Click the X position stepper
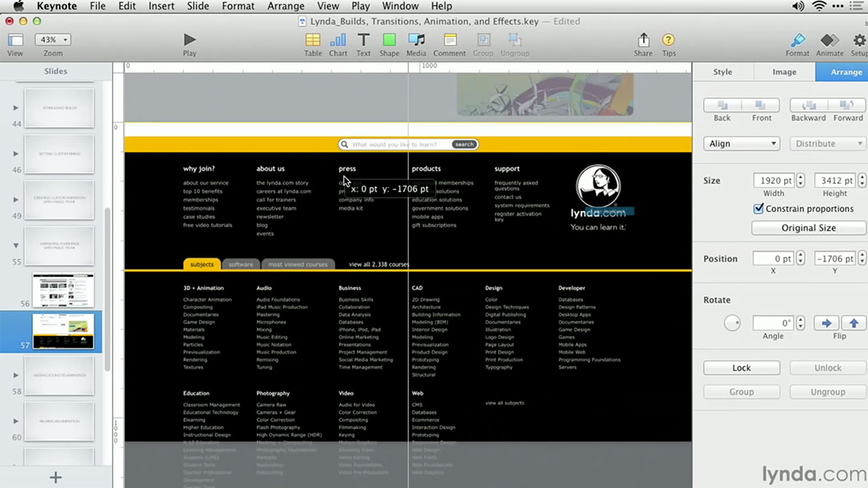 [800, 259]
